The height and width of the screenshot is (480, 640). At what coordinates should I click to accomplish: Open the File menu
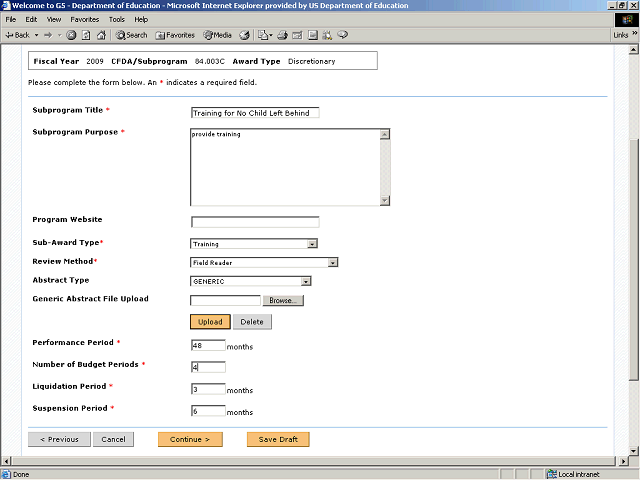click(x=11, y=19)
